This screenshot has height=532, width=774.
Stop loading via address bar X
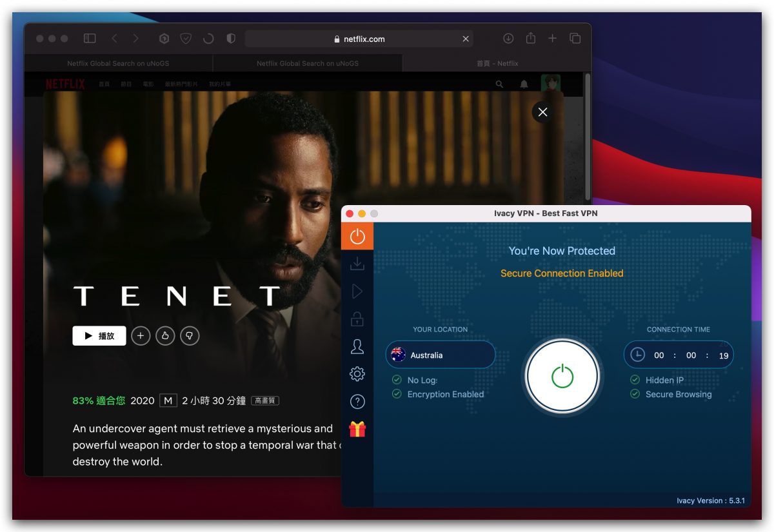[x=466, y=39]
